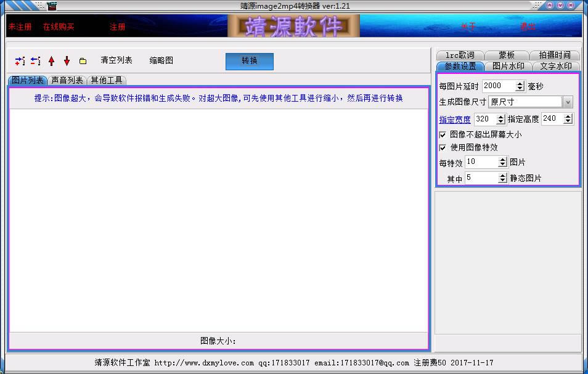Screen dimensions: 588x374
Task: Move selected item down with red arrow
Action: (67, 61)
